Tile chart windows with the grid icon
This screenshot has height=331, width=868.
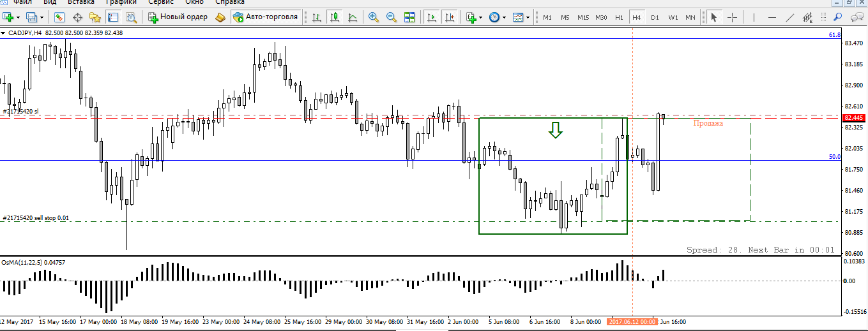coord(409,17)
